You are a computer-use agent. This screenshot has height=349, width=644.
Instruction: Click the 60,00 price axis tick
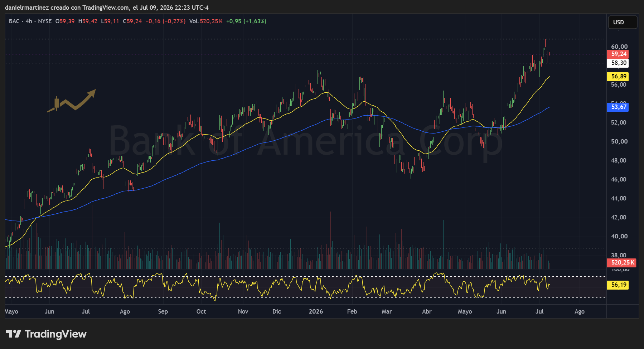(619, 47)
